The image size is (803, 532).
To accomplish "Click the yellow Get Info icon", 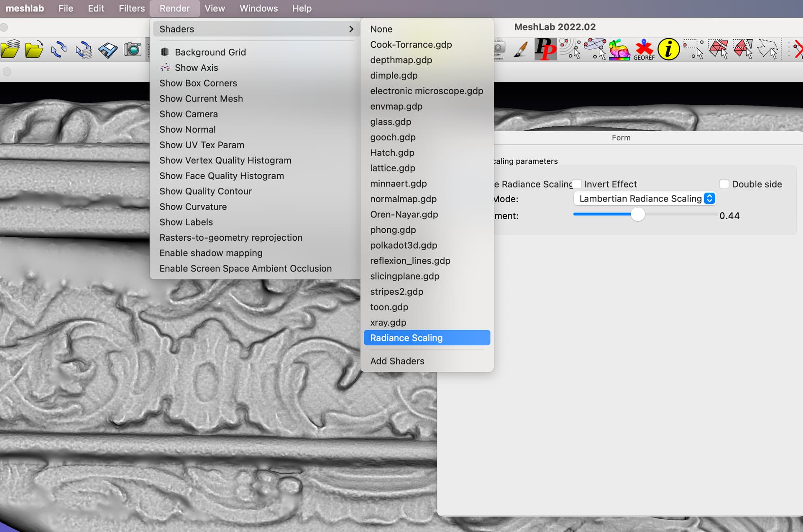I will [x=668, y=49].
